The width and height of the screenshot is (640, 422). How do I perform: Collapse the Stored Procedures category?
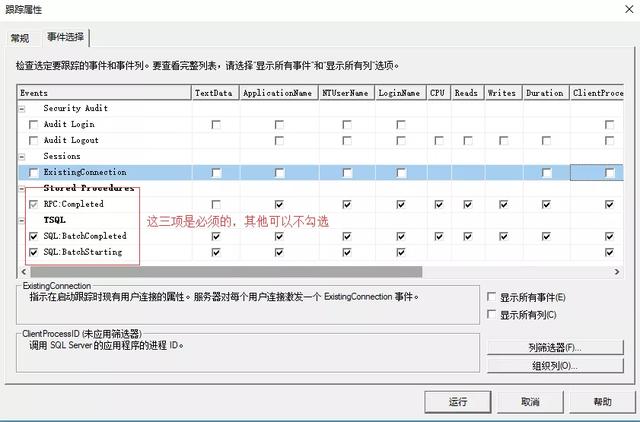[x=22, y=189]
